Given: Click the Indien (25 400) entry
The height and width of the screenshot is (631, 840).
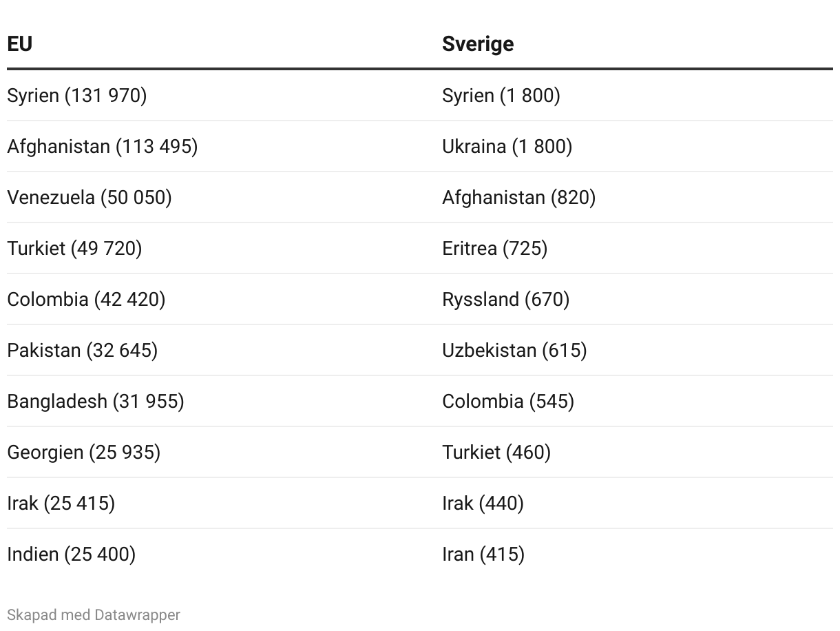Looking at the screenshot, I should pyautogui.click(x=72, y=554).
